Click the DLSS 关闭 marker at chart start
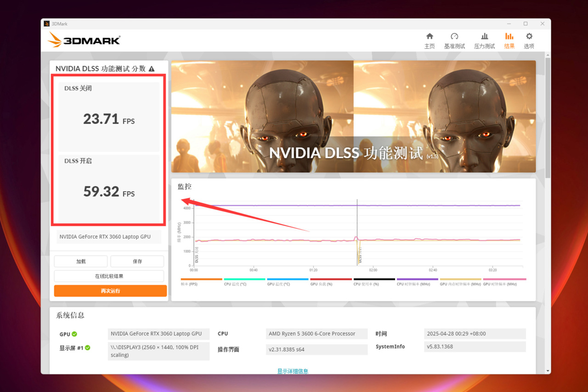Screen dimensions: 588x392 (194, 233)
